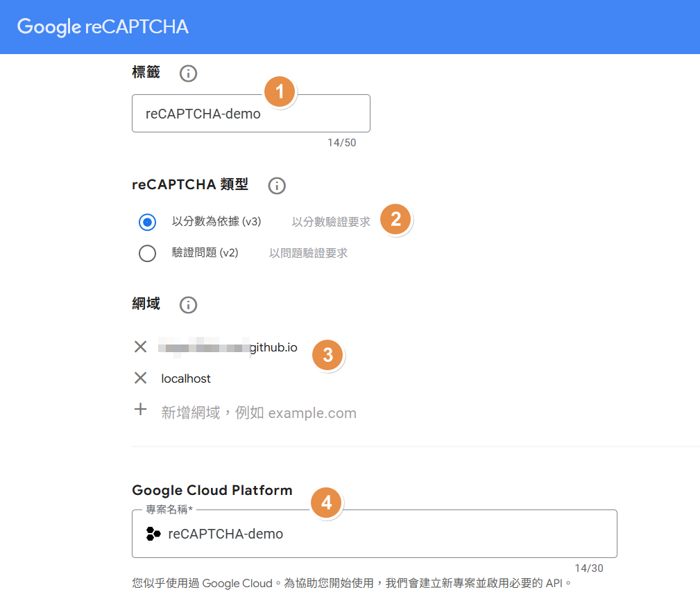Click the reCAPTCHA 類型 heading
The width and height of the screenshot is (700, 601).
(190, 184)
